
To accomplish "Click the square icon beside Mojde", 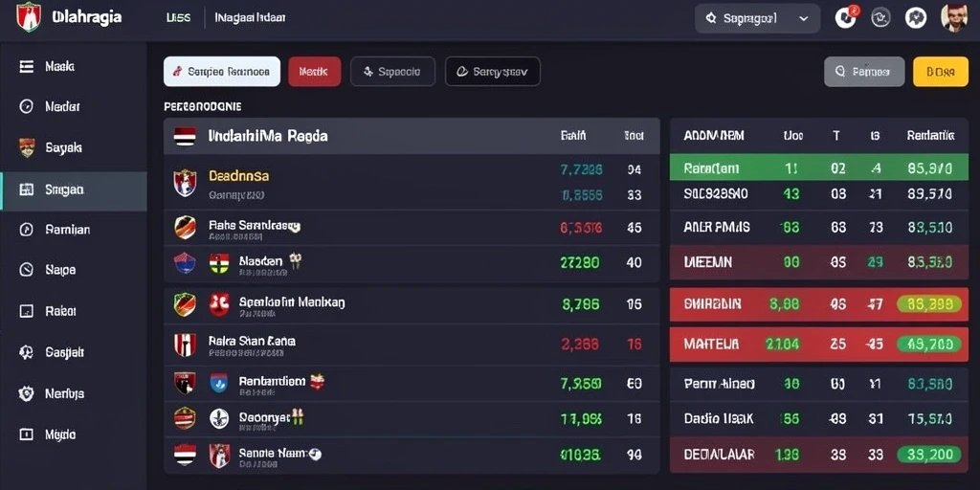I will point(26,434).
